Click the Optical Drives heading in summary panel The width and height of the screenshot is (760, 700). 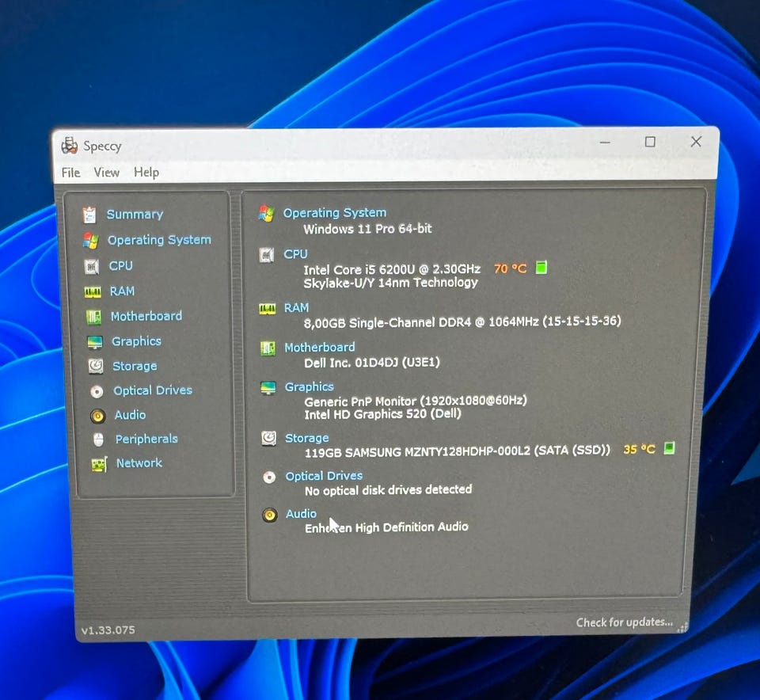point(324,476)
